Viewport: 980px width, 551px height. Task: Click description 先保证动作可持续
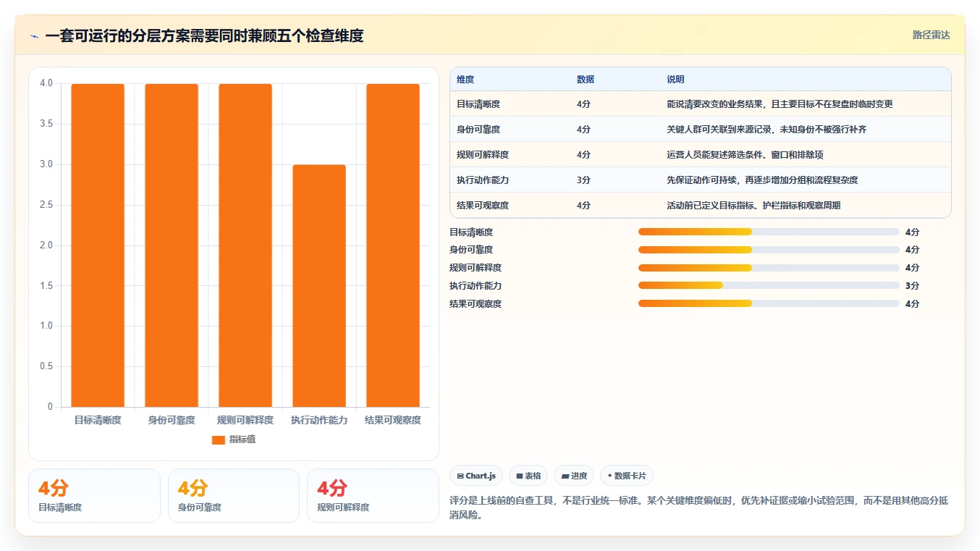point(762,180)
